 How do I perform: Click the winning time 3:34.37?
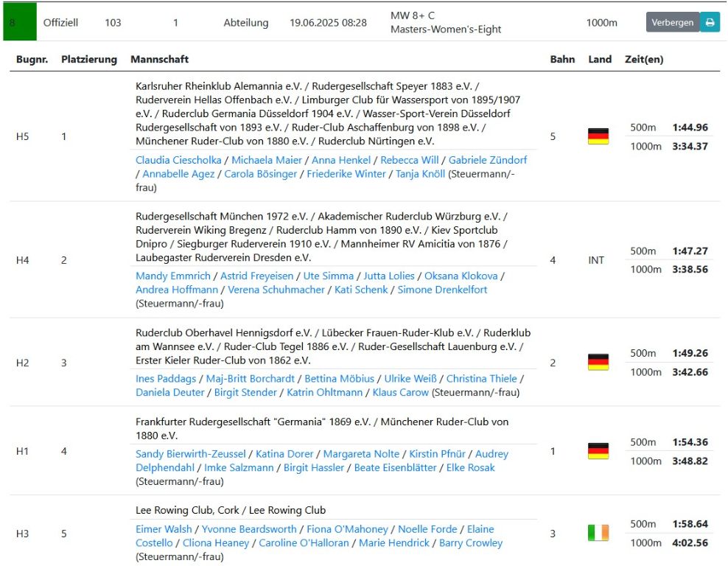pos(690,146)
